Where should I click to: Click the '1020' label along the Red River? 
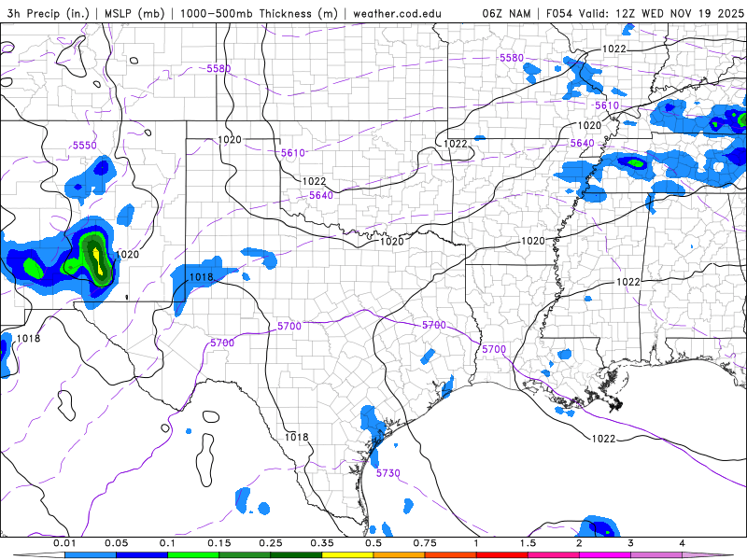tap(391, 241)
